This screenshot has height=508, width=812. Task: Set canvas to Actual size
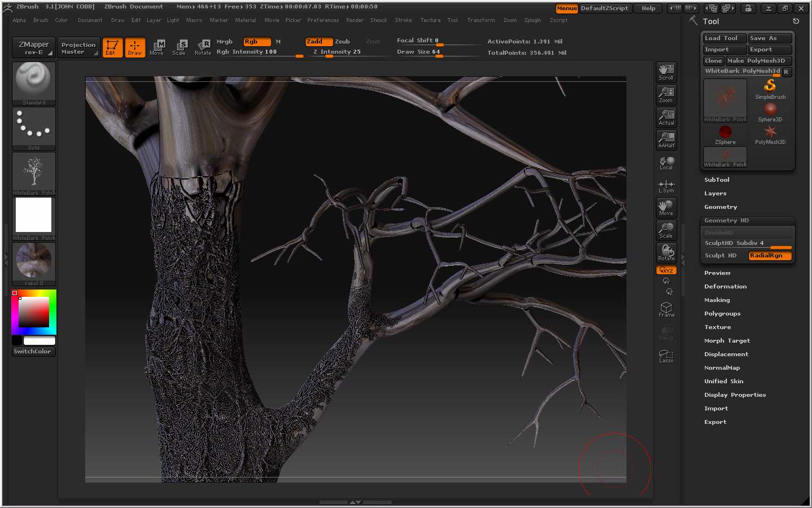pos(667,117)
